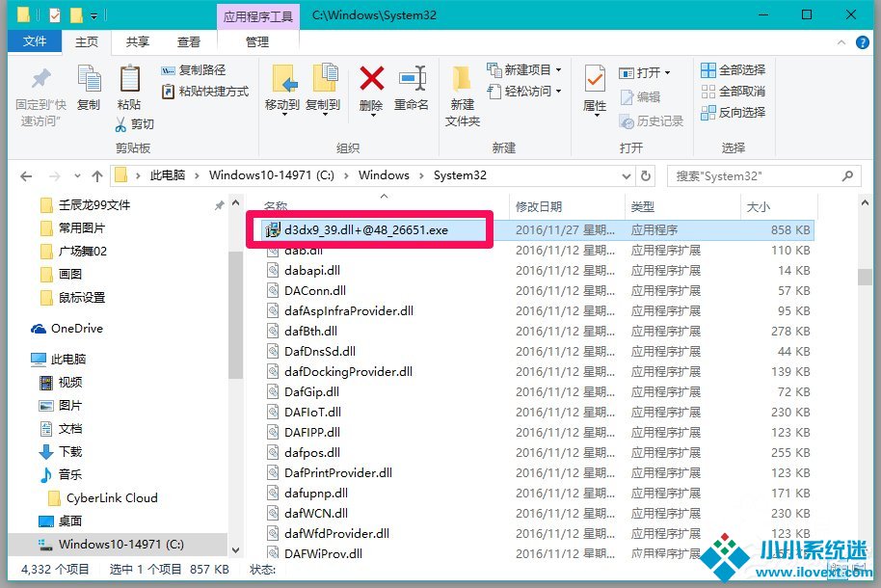Click the Pin to Quick access icon
Screen dimensions: 881x588
(x=40, y=79)
